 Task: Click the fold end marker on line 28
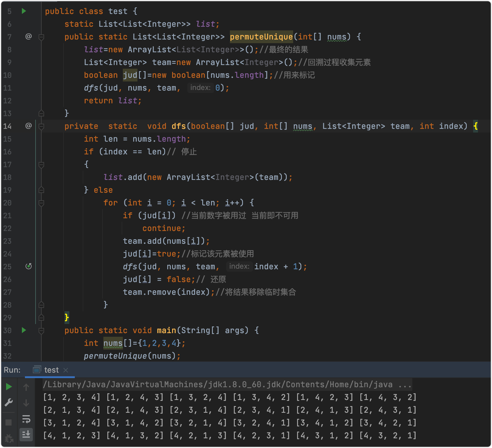tap(41, 305)
